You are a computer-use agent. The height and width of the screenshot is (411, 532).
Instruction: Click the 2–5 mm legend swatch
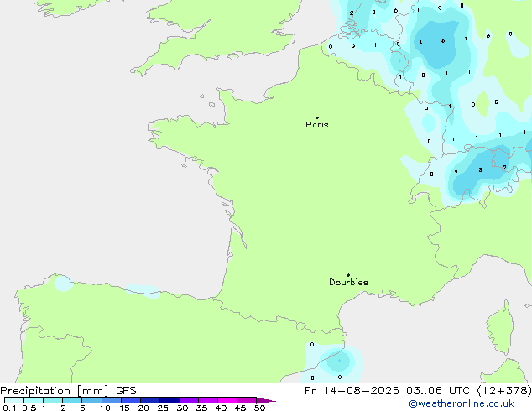pyautogui.click(x=72, y=400)
